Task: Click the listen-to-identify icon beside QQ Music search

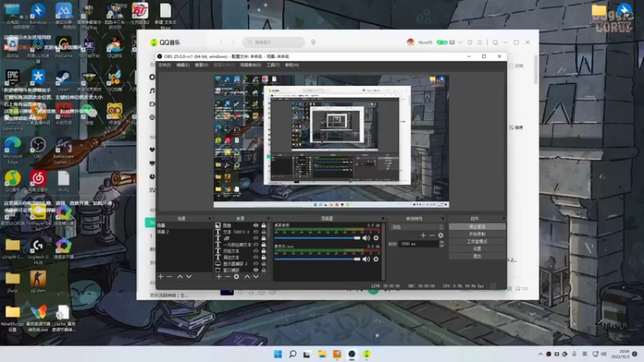Action: coord(313,43)
